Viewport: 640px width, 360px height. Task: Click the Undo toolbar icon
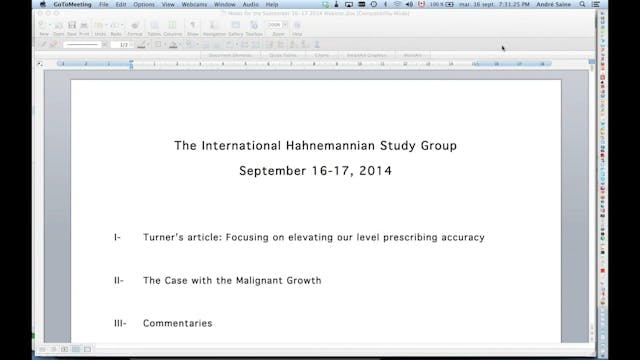pyautogui.click(x=99, y=26)
